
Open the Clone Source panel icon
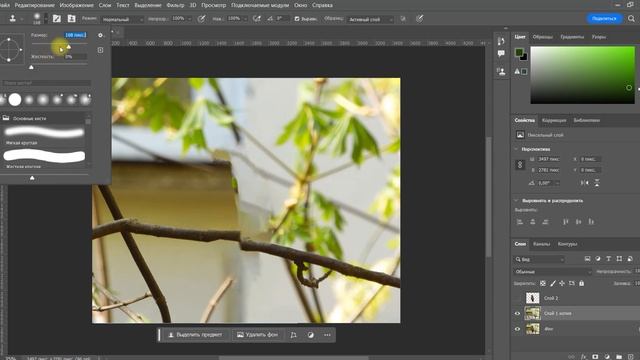71,19
